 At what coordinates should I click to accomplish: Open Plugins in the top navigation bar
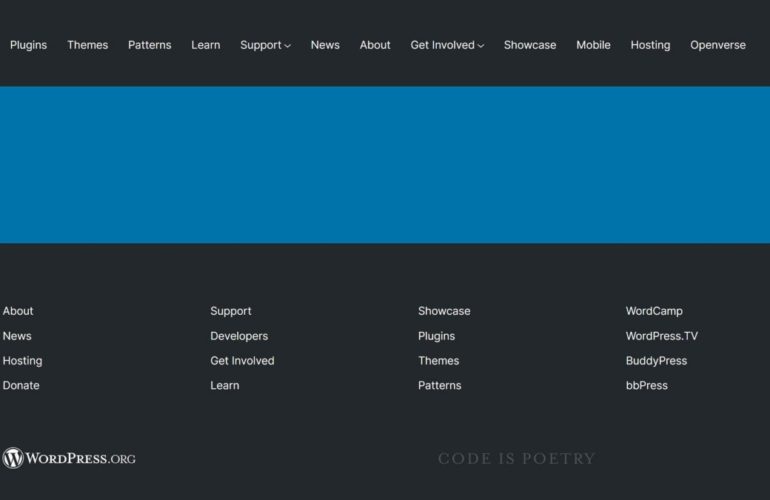28,45
